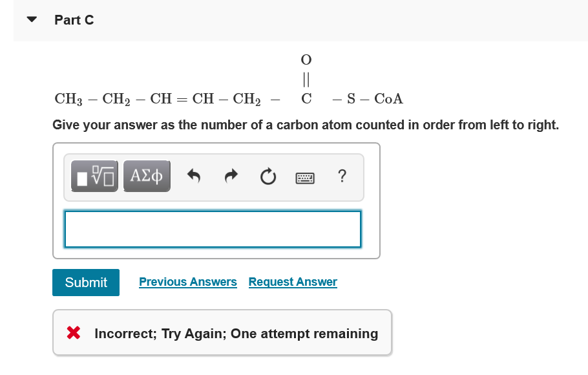
Task: Click the undo arrow in the answer toolbar
Action: point(194,176)
